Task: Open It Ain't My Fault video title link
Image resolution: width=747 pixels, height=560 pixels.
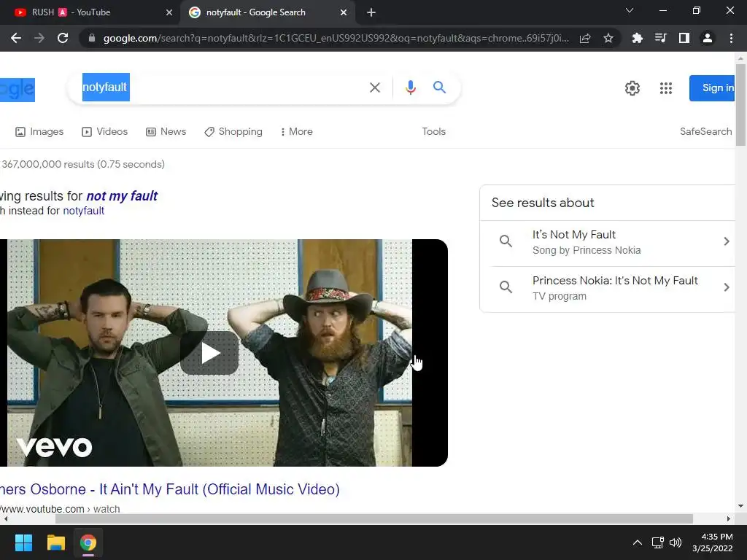Action: (x=169, y=489)
